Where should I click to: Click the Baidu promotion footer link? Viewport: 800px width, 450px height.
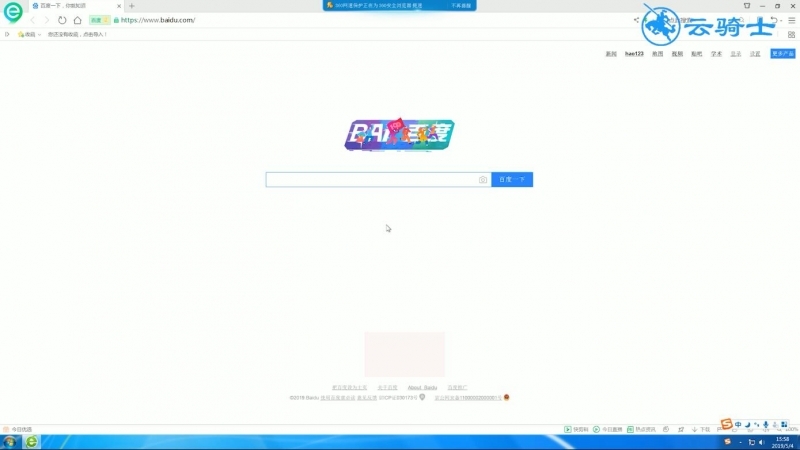tap(457, 388)
